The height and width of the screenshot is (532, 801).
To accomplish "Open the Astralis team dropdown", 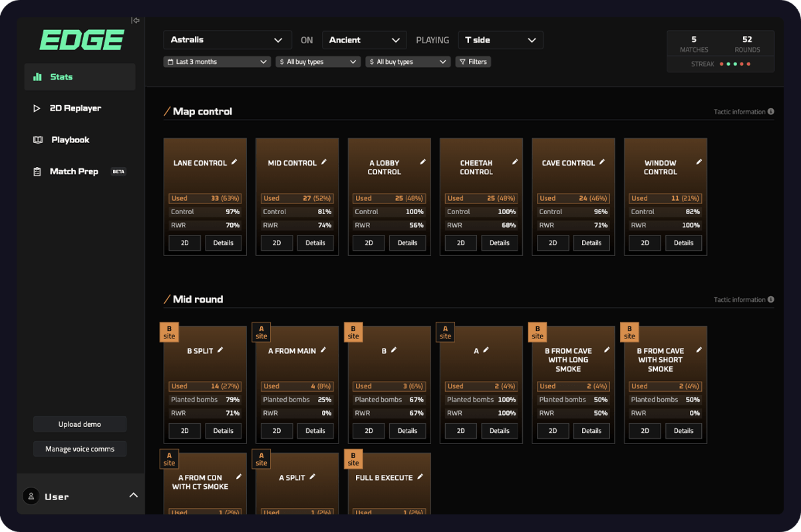I will tap(227, 40).
